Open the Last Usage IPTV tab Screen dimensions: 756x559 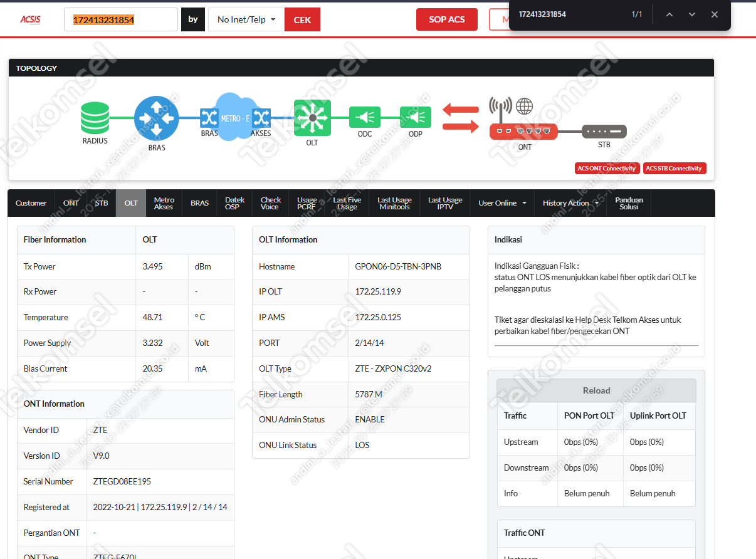click(445, 203)
